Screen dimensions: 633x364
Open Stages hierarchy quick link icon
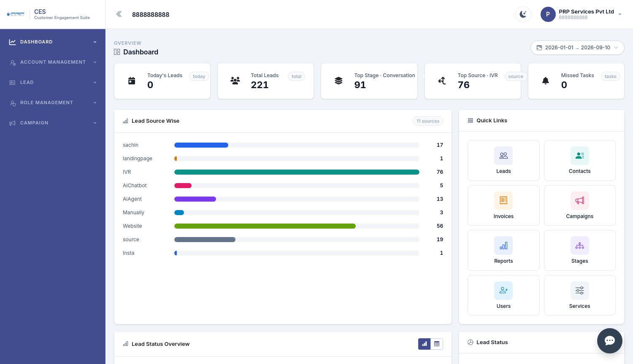tap(580, 245)
